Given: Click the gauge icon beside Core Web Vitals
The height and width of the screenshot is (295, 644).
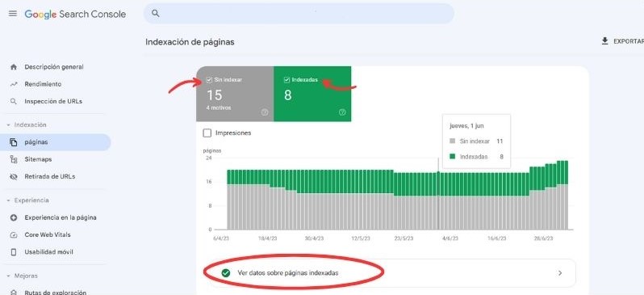Looking at the screenshot, I should coord(14,235).
